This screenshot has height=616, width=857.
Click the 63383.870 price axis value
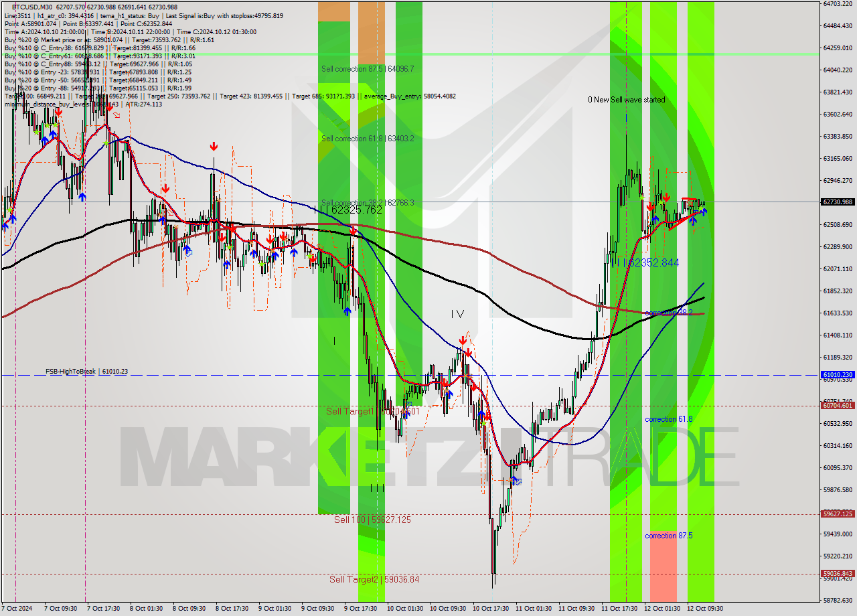click(x=837, y=136)
